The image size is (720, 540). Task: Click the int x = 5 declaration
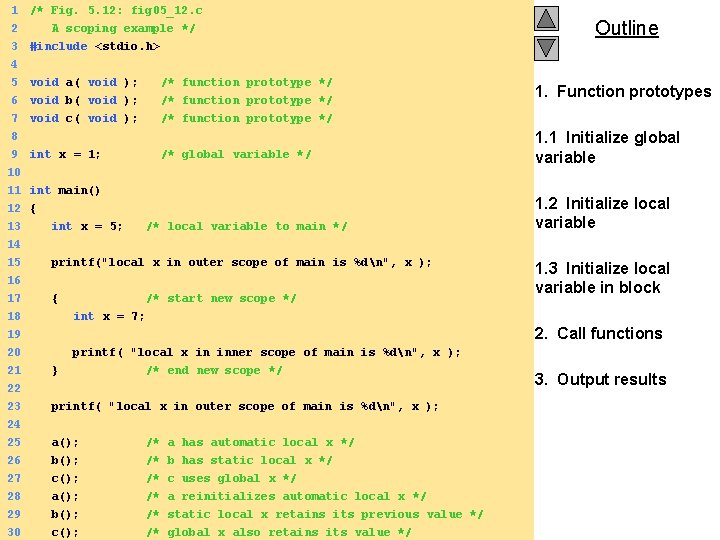87,226
